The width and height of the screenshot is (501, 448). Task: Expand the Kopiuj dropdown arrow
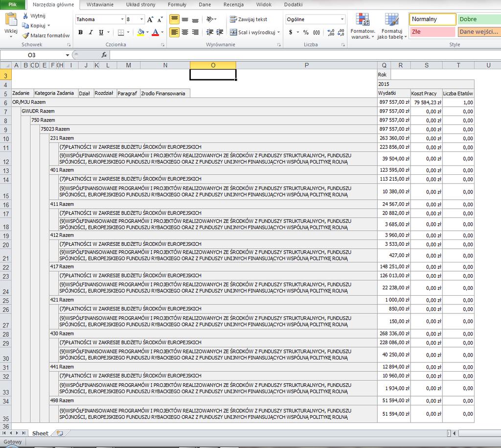[48, 25]
